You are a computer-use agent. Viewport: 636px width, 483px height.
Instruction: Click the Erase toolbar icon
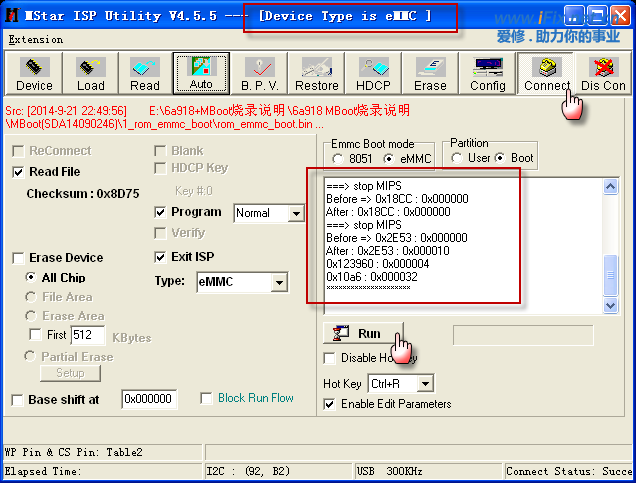point(430,73)
